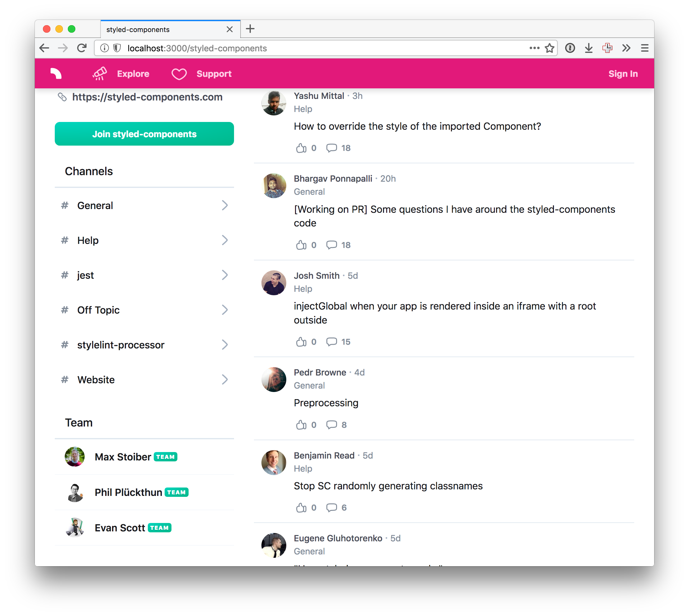The width and height of the screenshot is (689, 616).
Task: Click Max Stoiber's avatar in the Team list
Action: tap(74, 457)
